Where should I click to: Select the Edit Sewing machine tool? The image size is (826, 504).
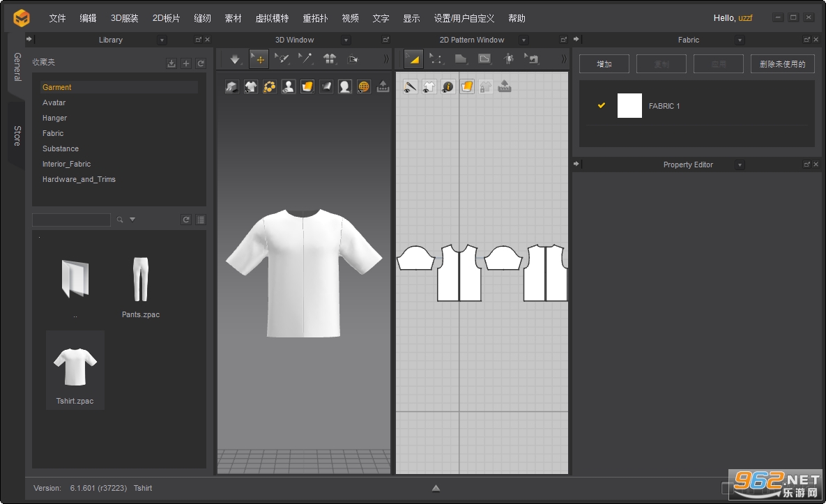[532, 59]
